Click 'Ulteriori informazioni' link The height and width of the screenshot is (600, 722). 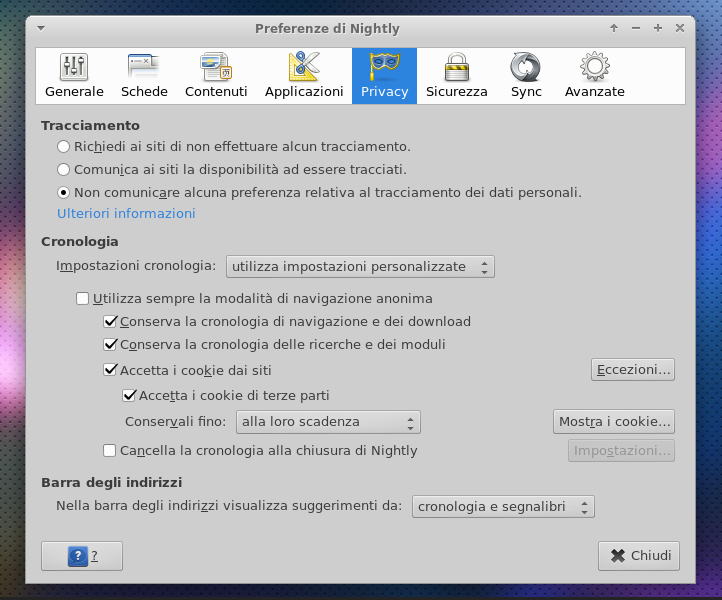(126, 214)
